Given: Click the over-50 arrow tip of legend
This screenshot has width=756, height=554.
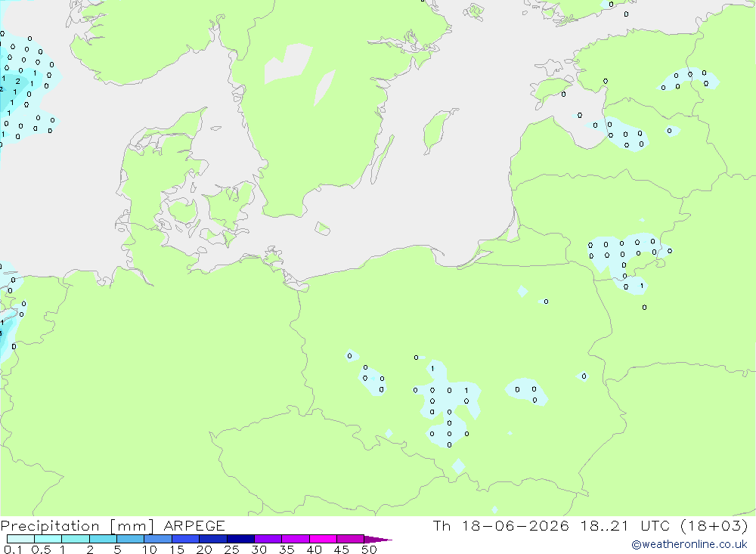Looking at the screenshot, I should tap(378, 540).
